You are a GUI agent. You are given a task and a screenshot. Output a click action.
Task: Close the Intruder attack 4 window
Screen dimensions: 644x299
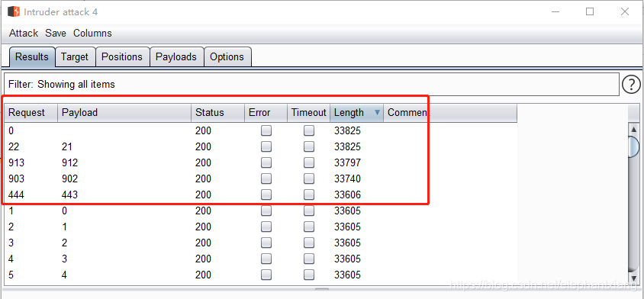point(625,11)
